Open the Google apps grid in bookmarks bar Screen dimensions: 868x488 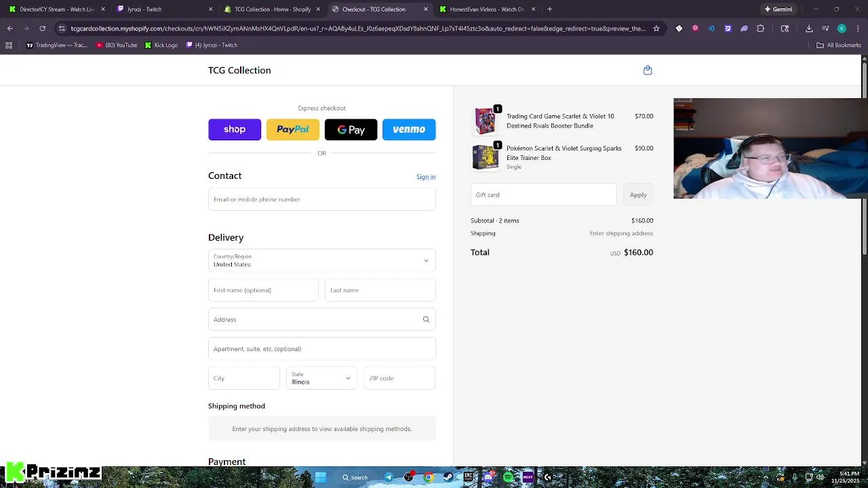(9, 45)
